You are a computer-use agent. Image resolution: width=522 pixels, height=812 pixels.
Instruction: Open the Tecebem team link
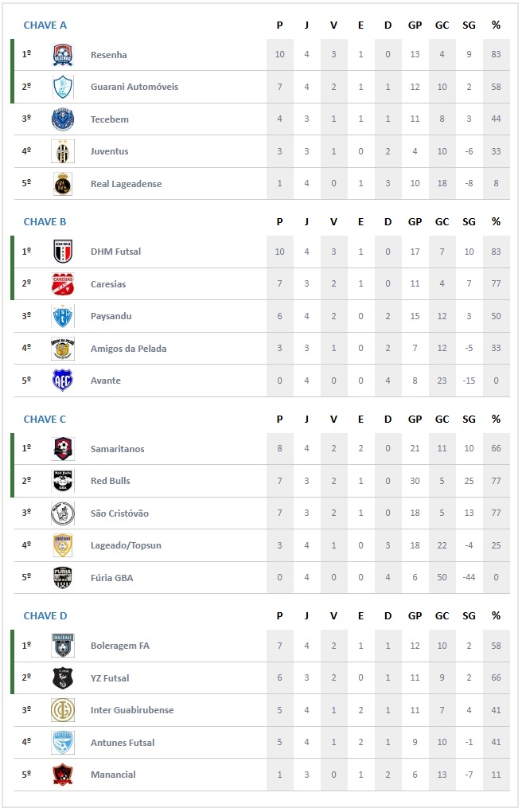click(109, 119)
